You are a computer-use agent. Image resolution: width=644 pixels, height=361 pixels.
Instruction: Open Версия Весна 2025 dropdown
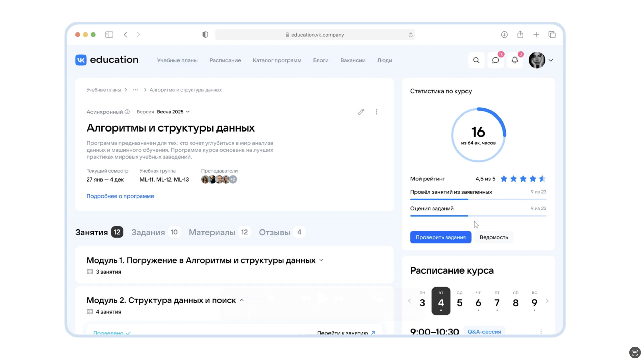(x=173, y=112)
